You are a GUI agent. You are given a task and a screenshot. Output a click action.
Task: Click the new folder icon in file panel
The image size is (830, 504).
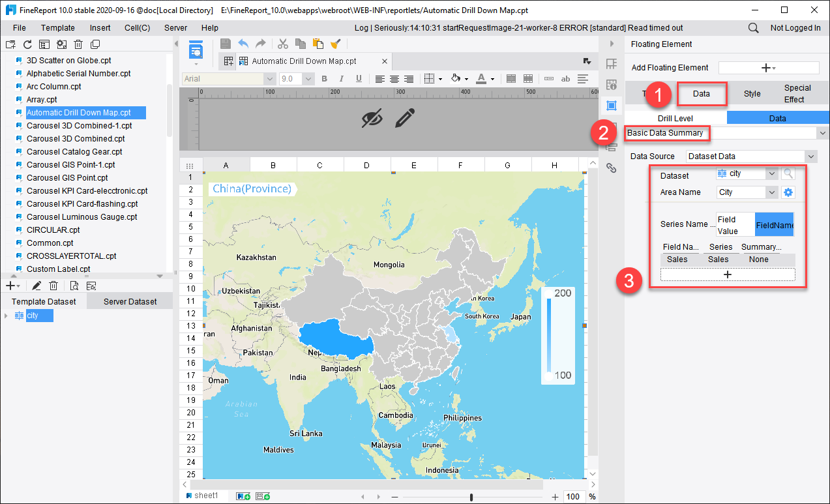[x=10, y=44]
